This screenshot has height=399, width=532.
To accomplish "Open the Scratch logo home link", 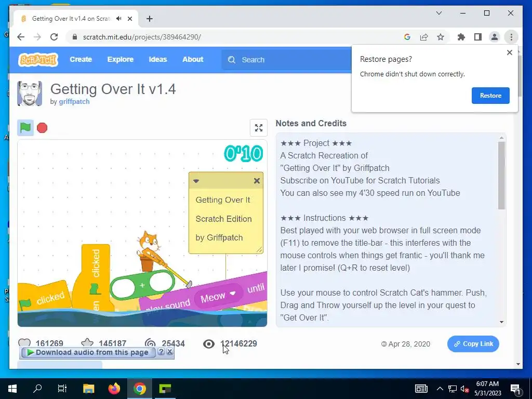I will coord(38,60).
